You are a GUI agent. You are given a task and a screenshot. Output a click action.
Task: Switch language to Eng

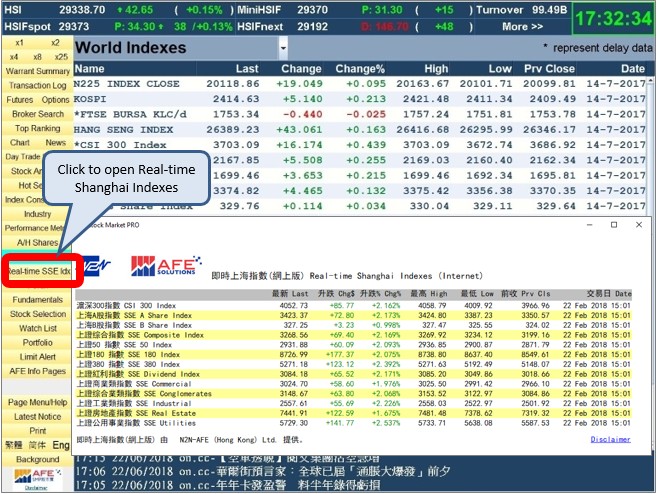click(x=61, y=445)
